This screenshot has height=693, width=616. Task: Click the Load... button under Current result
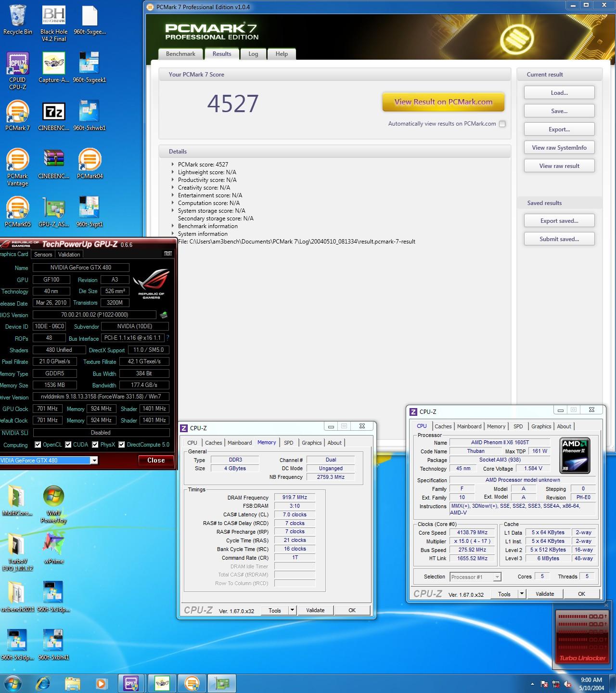[x=559, y=92]
